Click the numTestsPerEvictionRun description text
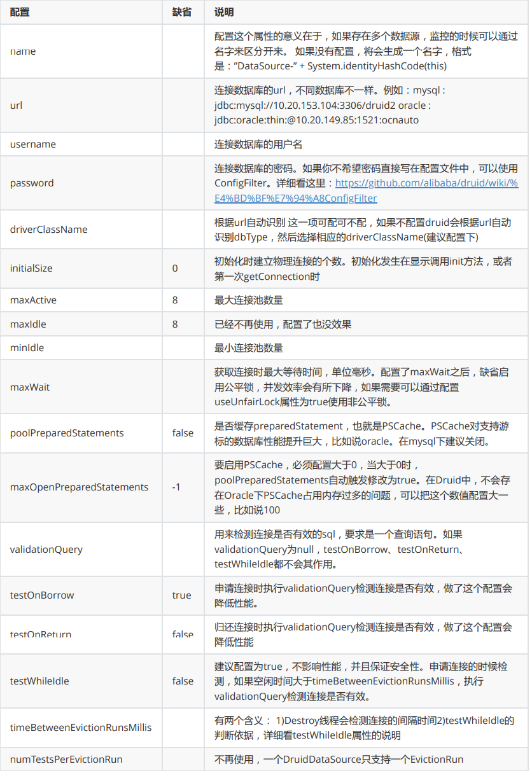This screenshot has width=532, height=771. click(339, 759)
